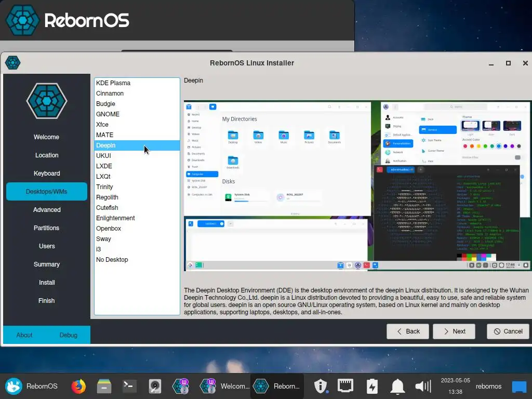Choose Cinnamon in the desktop list
532x399 pixels.
(137, 94)
